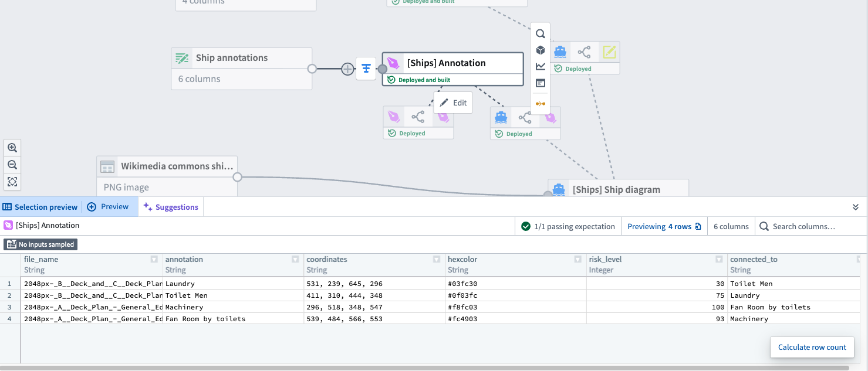Click the 1/1 passing expectation indicator

coord(568,226)
